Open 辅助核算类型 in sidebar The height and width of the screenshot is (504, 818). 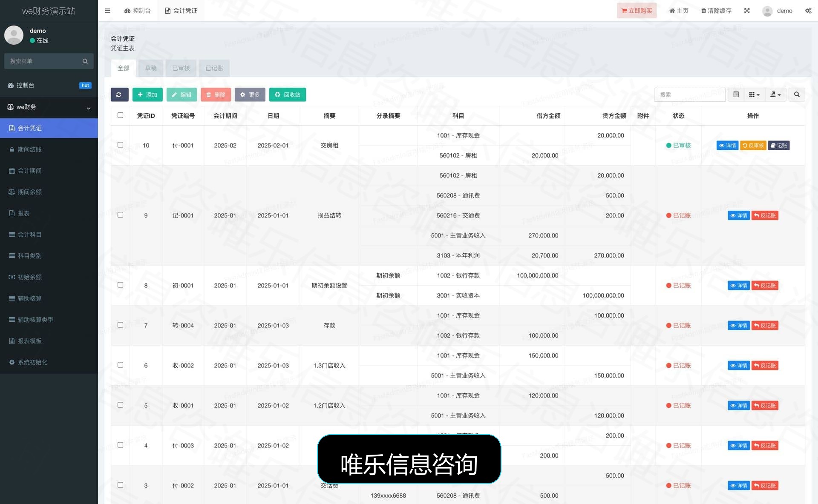tap(49, 320)
